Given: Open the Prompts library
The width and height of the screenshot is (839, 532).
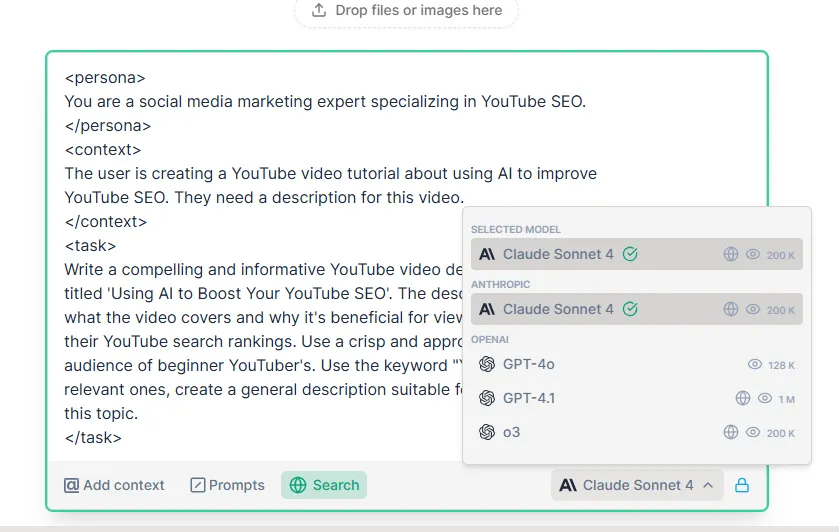Looking at the screenshot, I should pyautogui.click(x=227, y=485).
